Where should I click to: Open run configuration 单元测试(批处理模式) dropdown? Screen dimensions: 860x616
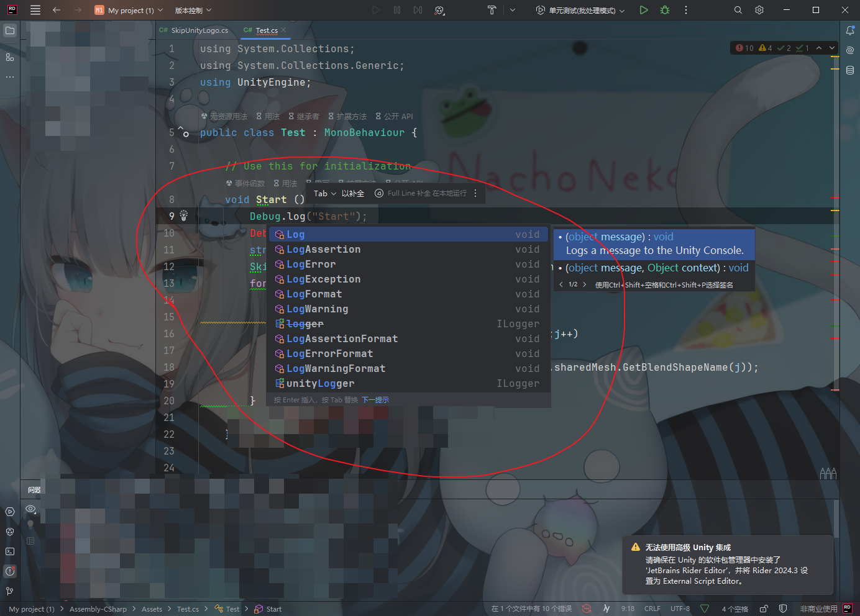[x=580, y=10]
